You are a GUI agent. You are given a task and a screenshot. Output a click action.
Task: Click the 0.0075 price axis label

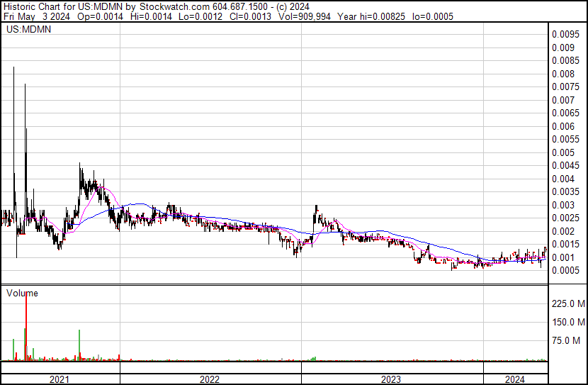pyautogui.click(x=567, y=87)
